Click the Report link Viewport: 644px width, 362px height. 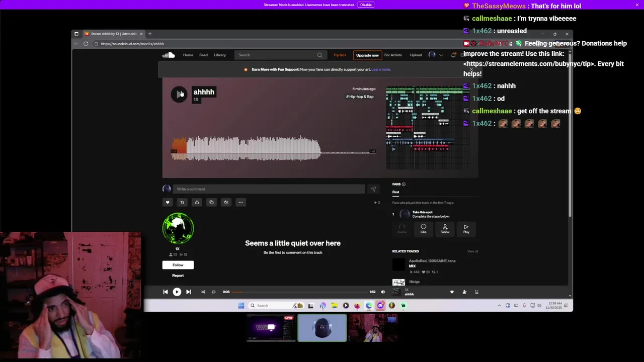tap(178, 276)
